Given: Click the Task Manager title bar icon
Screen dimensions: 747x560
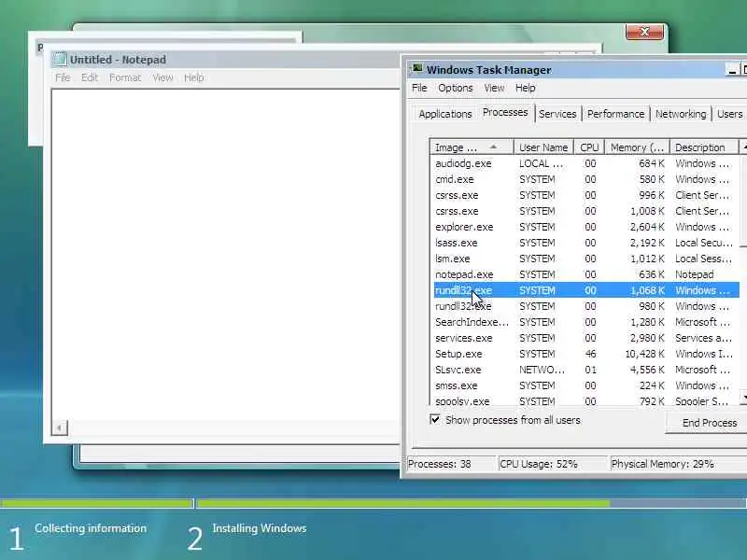Looking at the screenshot, I should (x=417, y=69).
